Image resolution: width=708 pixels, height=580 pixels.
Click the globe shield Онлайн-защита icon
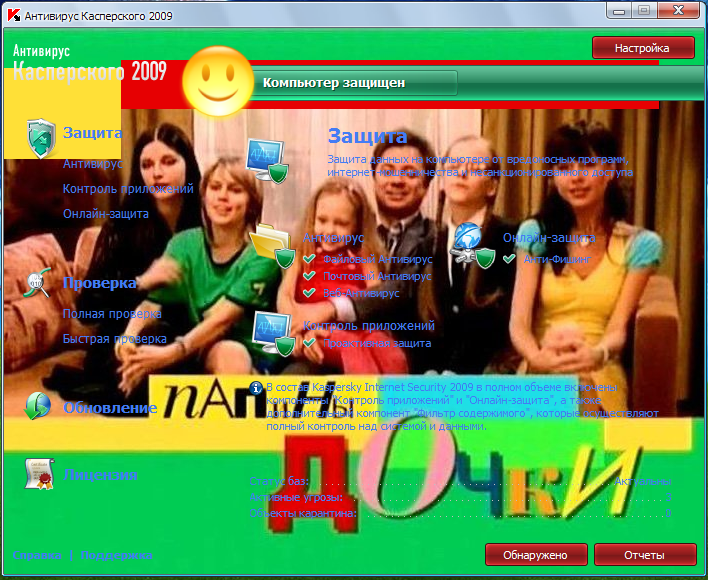[x=473, y=246]
